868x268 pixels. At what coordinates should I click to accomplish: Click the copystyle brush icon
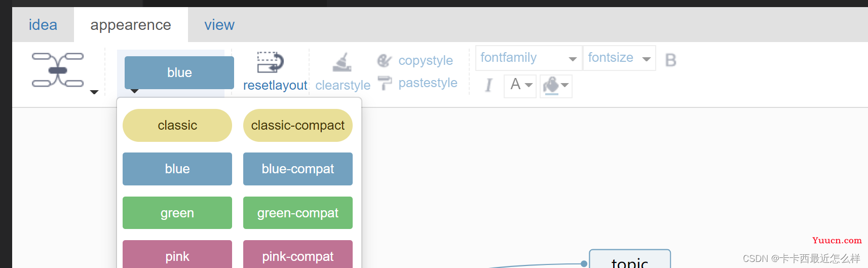385,61
